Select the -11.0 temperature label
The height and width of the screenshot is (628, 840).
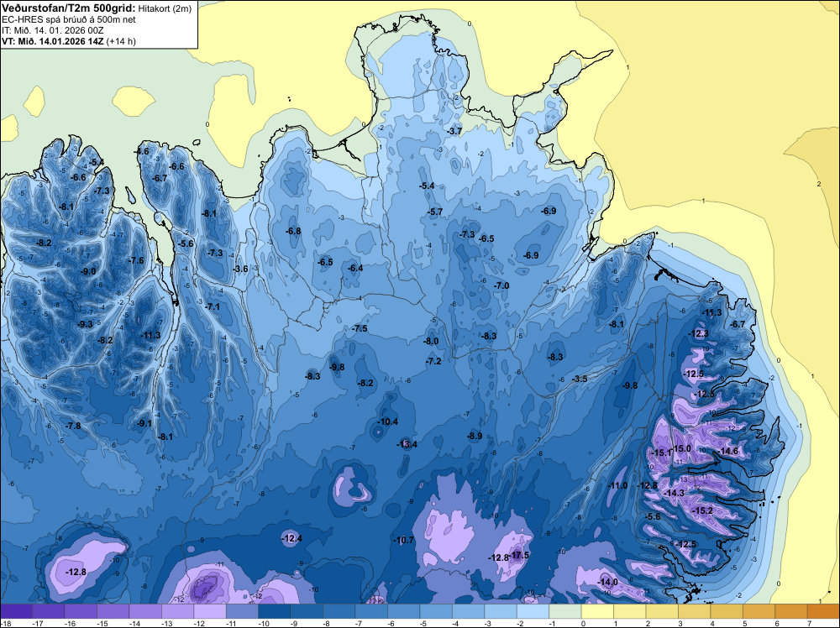617,485
